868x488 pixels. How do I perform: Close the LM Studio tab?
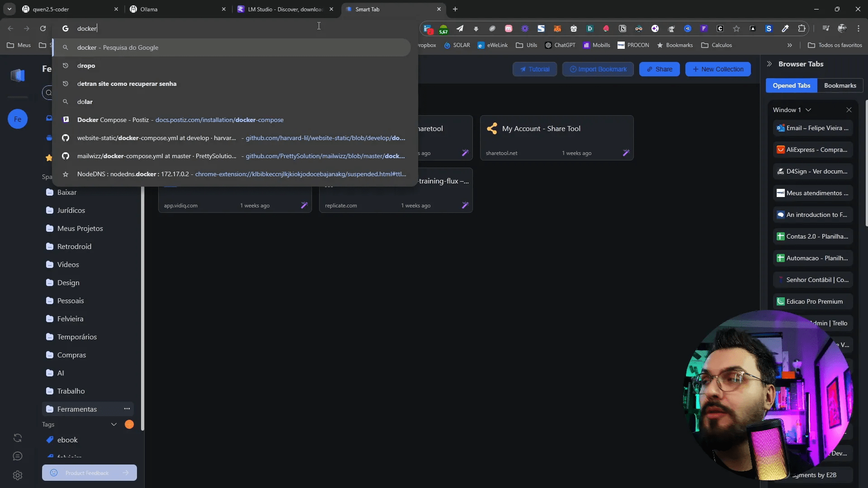coord(332,9)
